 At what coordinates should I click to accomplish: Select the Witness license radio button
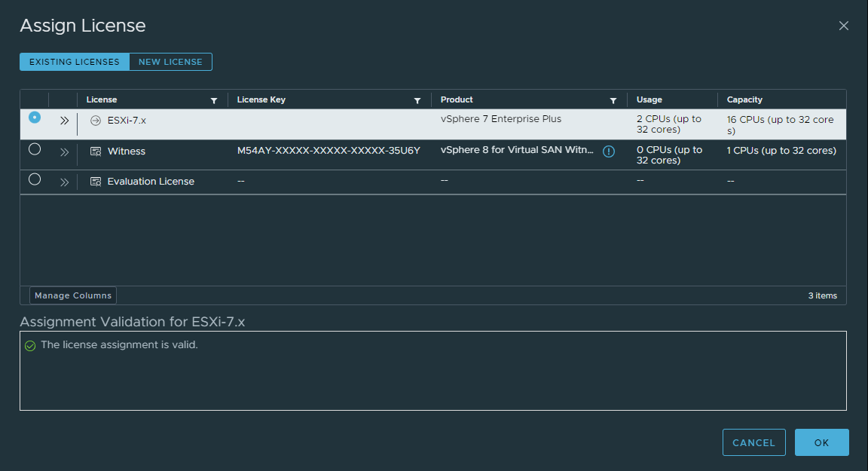click(x=34, y=150)
